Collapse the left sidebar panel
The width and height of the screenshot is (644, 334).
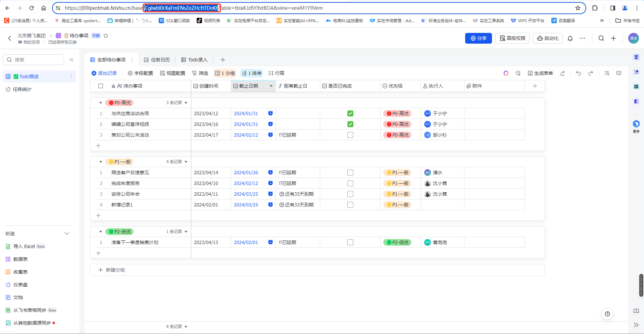point(71,60)
